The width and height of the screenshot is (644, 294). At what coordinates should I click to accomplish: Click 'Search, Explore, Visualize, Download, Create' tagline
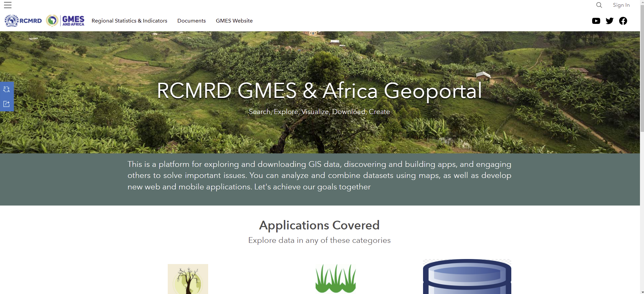pyautogui.click(x=319, y=112)
